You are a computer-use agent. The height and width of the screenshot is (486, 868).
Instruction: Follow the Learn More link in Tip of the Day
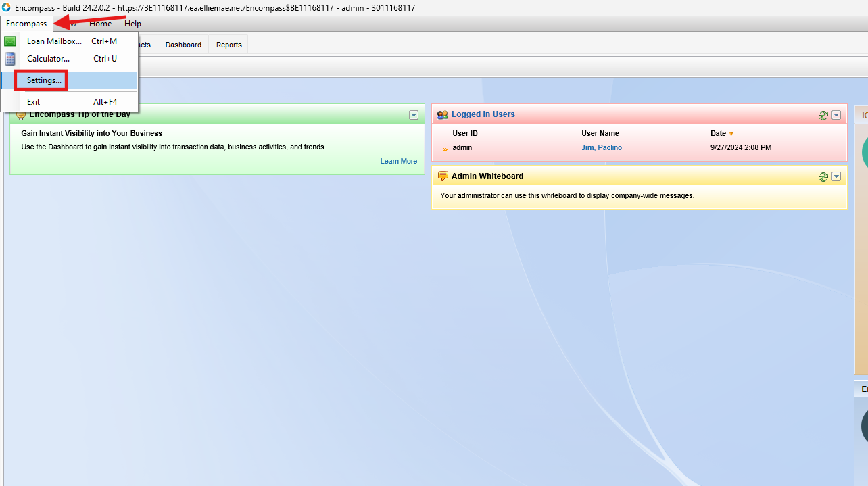click(x=399, y=161)
